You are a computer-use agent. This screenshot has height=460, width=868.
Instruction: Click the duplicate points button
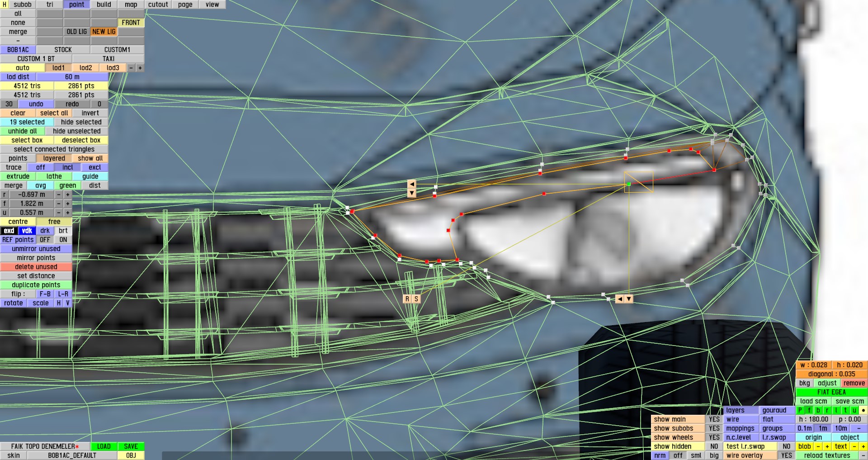coord(36,285)
